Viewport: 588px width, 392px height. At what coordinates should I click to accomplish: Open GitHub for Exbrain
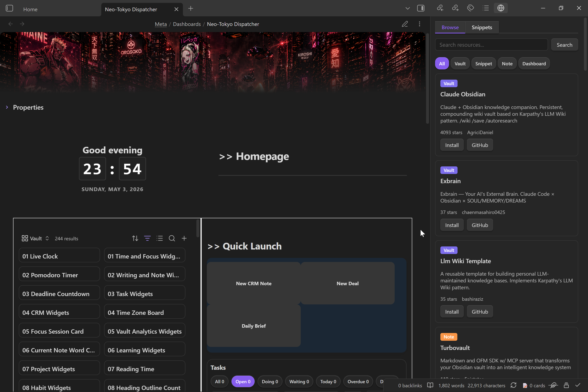pos(480,225)
